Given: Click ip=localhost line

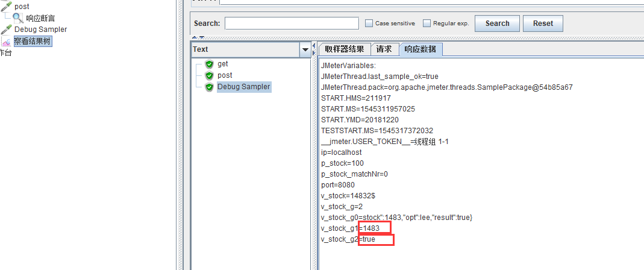Looking at the screenshot, I should click(342, 152).
